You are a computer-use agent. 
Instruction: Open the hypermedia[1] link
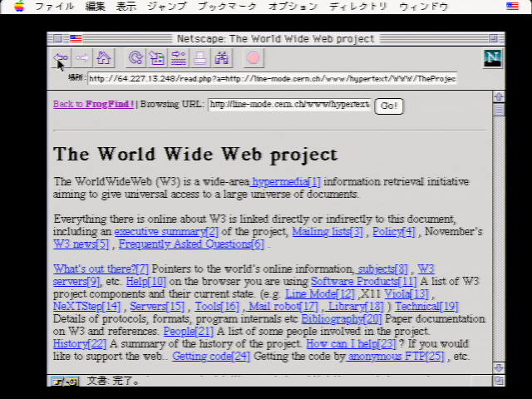click(285, 182)
